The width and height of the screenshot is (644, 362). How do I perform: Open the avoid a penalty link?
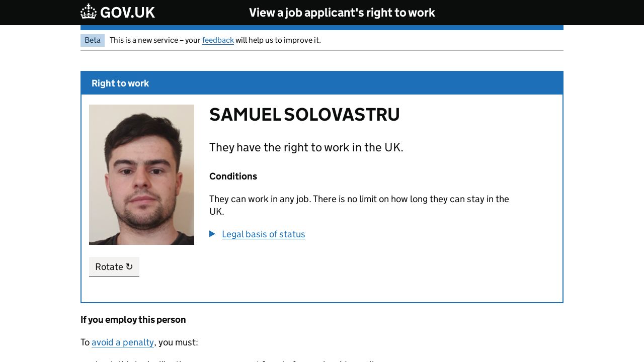click(123, 342)
